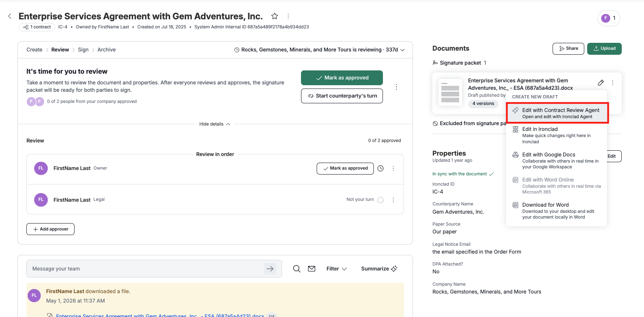Image resolution: width=644 pixels, height=317 pixels.
Task: Share the documents using the Share button
Action: click(568, 49)
